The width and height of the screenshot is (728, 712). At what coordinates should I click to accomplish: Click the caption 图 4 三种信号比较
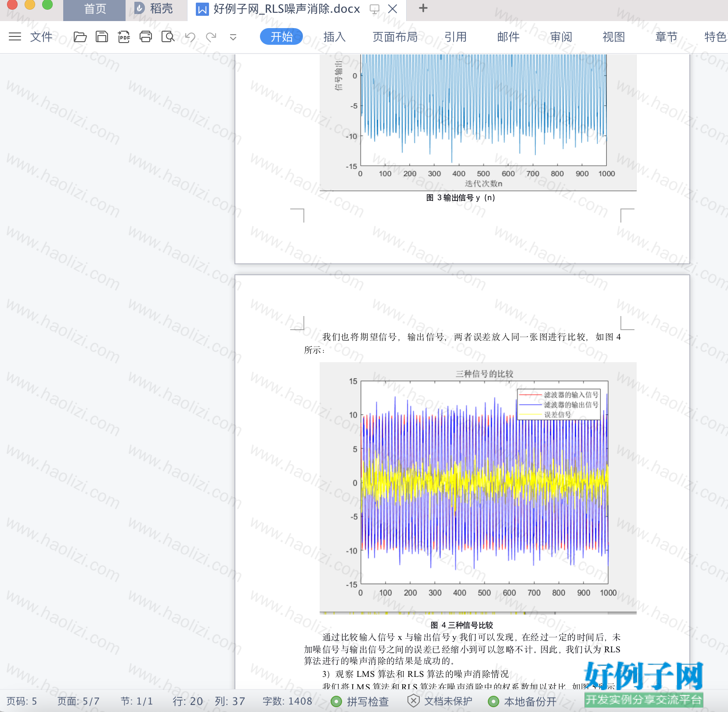462,625
